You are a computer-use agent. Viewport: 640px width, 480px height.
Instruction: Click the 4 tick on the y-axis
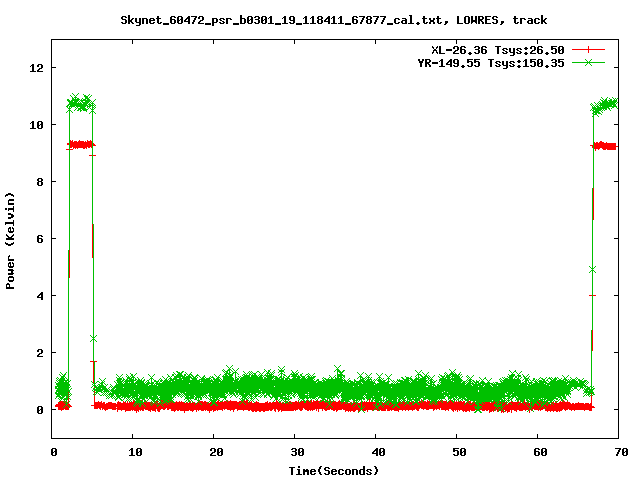tap(40, 296)
